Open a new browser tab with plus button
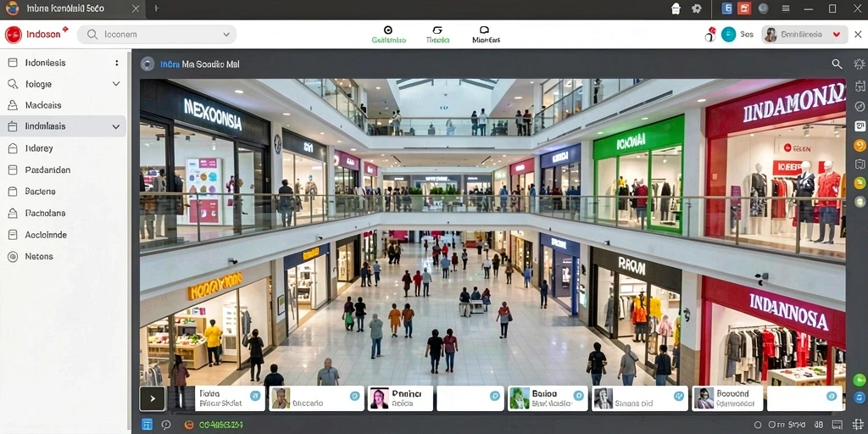The width and height of the screenshot is (868, 434). point(156,8)
